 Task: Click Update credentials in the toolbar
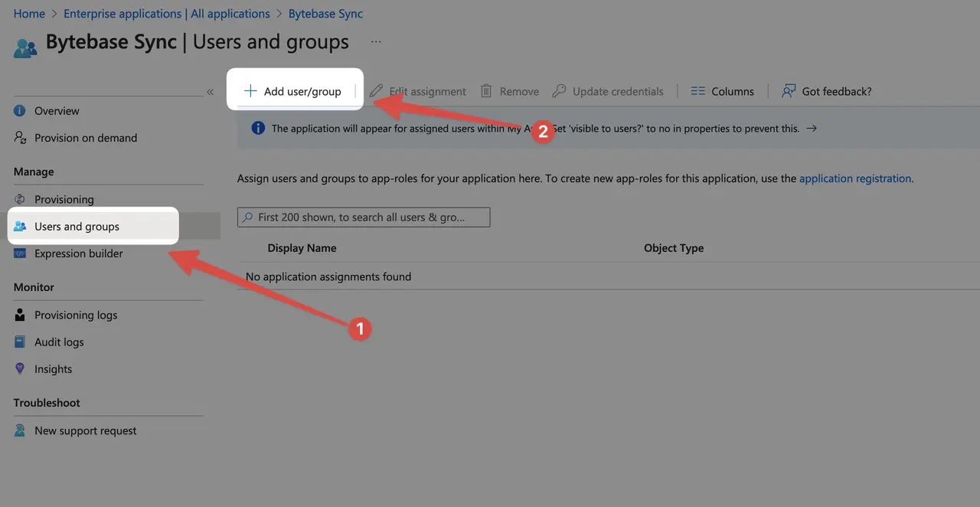pos(608,90)
